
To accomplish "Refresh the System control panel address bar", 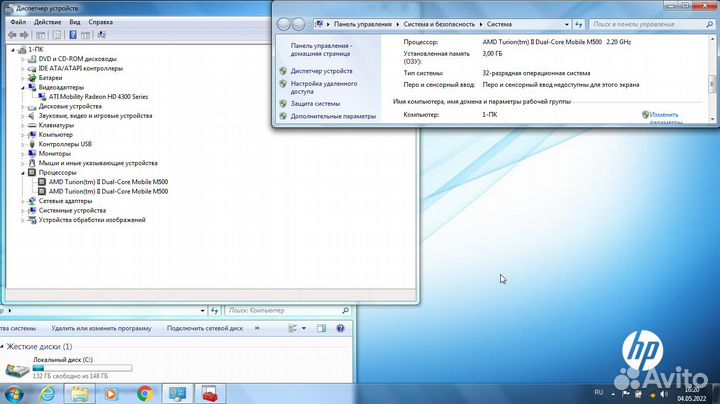I will pyautogui.click(x=579, y=24).
